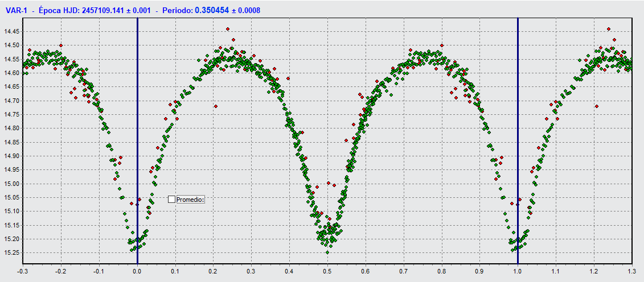Click the x-axis label 0.8

point(441,271)
